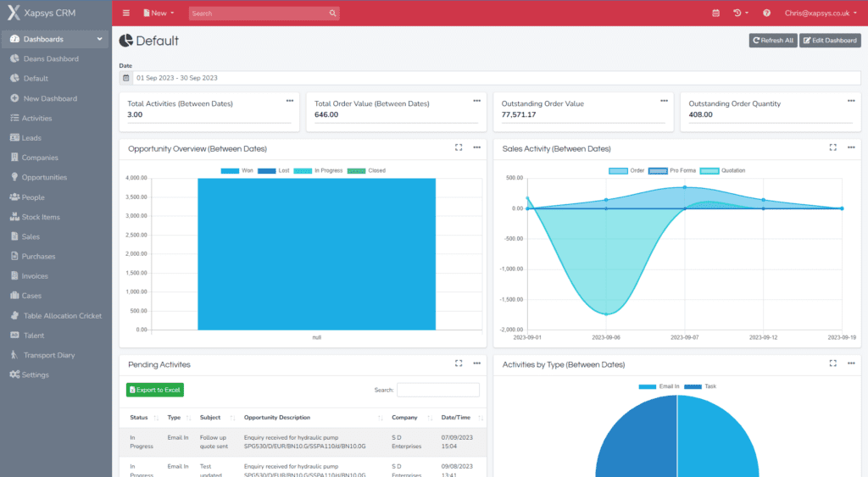Click the date picker calendar icon

(x=125, y=78)
